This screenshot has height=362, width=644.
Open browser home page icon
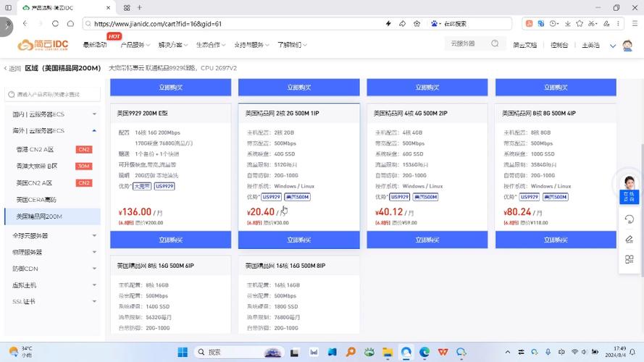pyautogui.click(x=70, y=24)
